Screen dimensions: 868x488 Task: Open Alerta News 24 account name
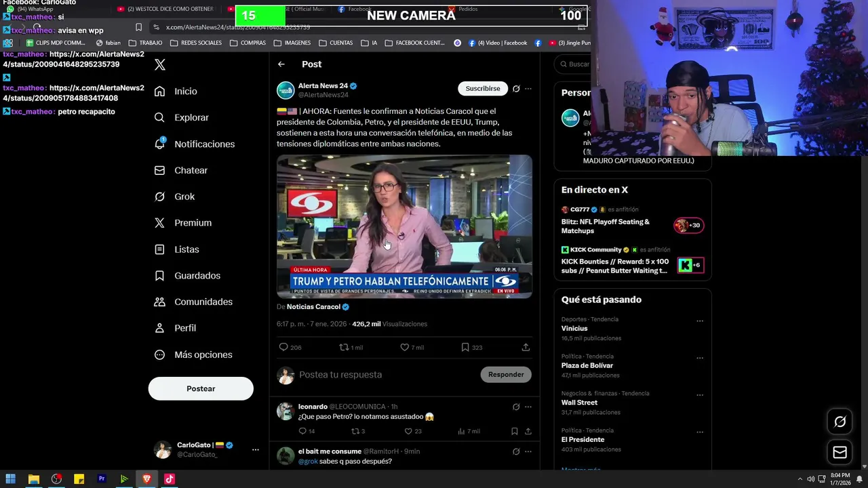pos(323,86)
